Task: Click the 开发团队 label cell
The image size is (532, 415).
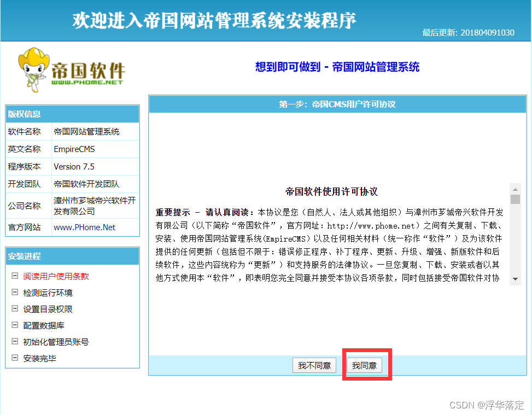Action: click(x=28, y=184)
